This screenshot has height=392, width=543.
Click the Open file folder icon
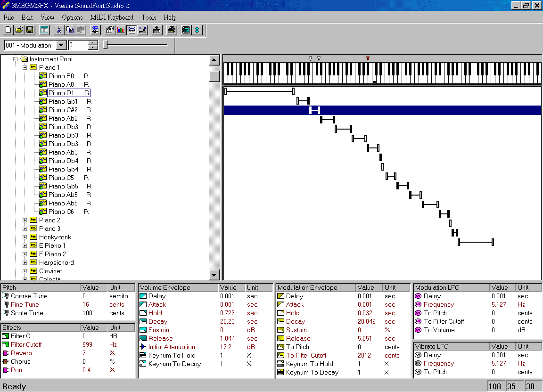19,30
